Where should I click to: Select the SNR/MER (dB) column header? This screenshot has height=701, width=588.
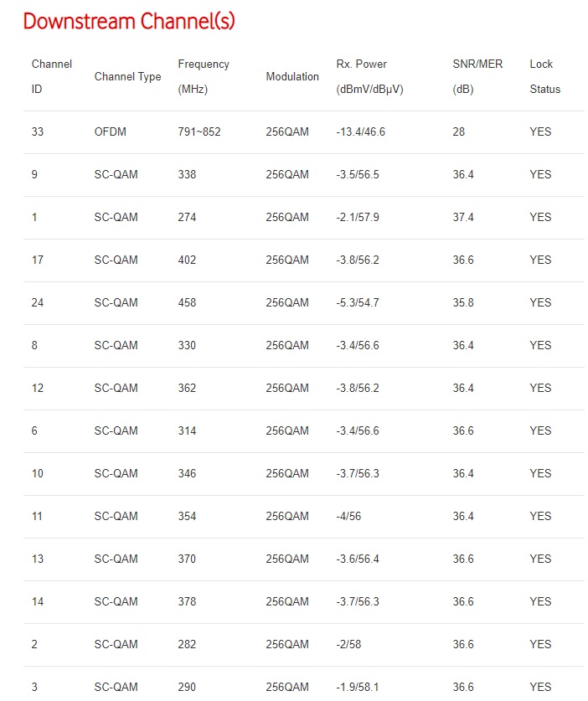pyautogui.click(x=477, y=76)
